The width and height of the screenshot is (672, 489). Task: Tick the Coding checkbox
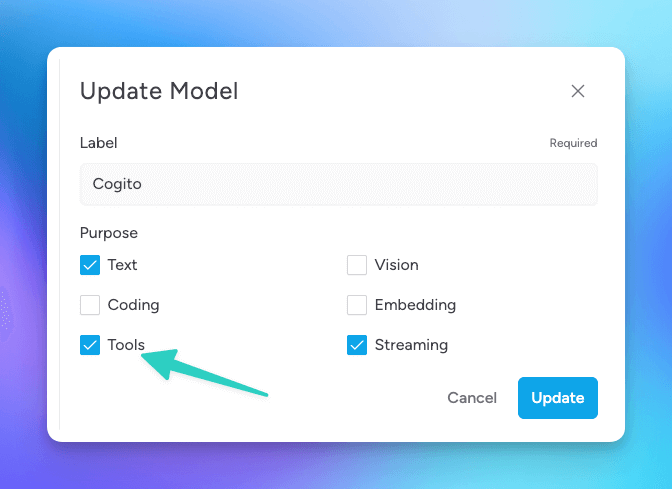90,305
